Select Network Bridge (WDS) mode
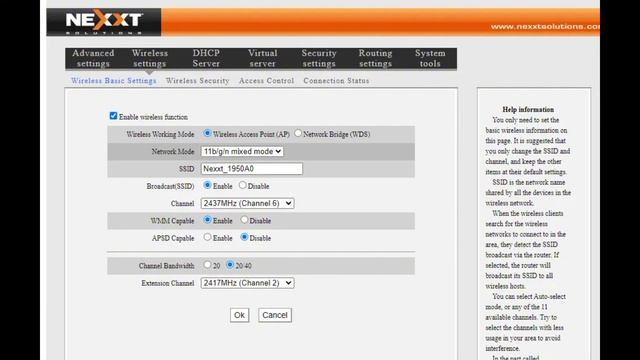The height and width of the screenshot is (360, 640). pyautogui.click(x=298, y=133)
